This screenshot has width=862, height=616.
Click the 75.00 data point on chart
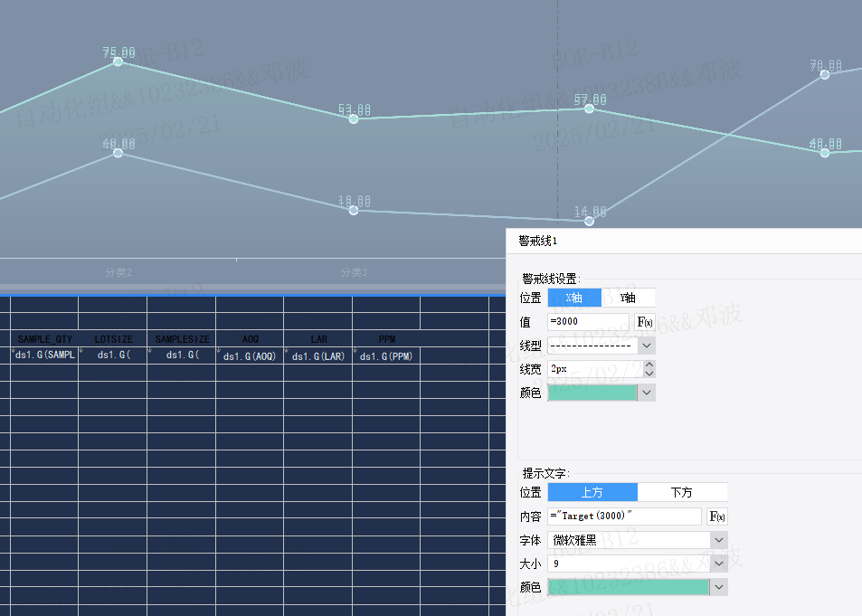pyautogui.click(x=118, y=62)
